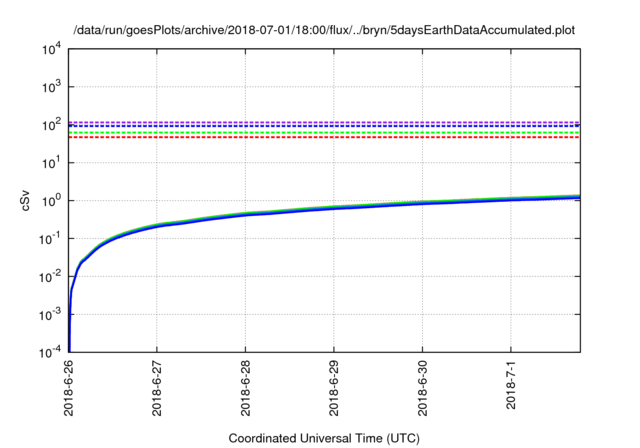Click the 10^-2 y-axis label
Screen dimensions: 640x448
tap(49, 277)
